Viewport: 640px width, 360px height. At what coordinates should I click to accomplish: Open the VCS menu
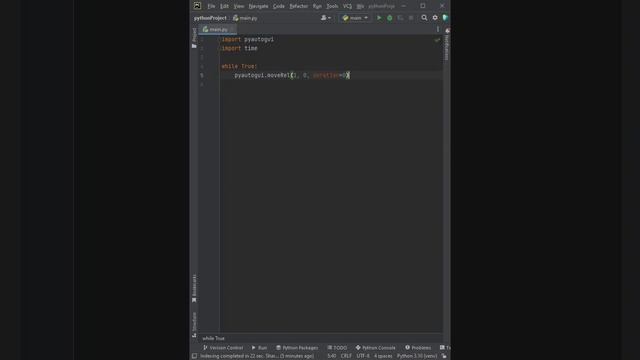(x=347, y=6)
